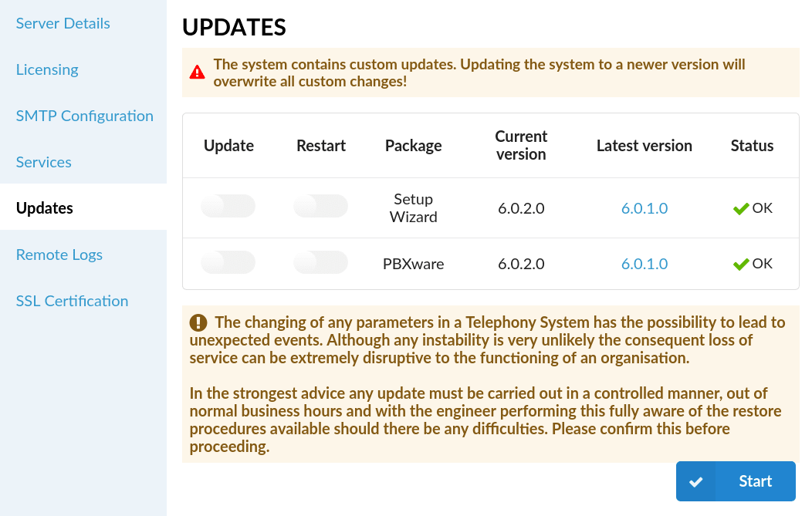Click the checkmark icon on Start button

(696, 482)
